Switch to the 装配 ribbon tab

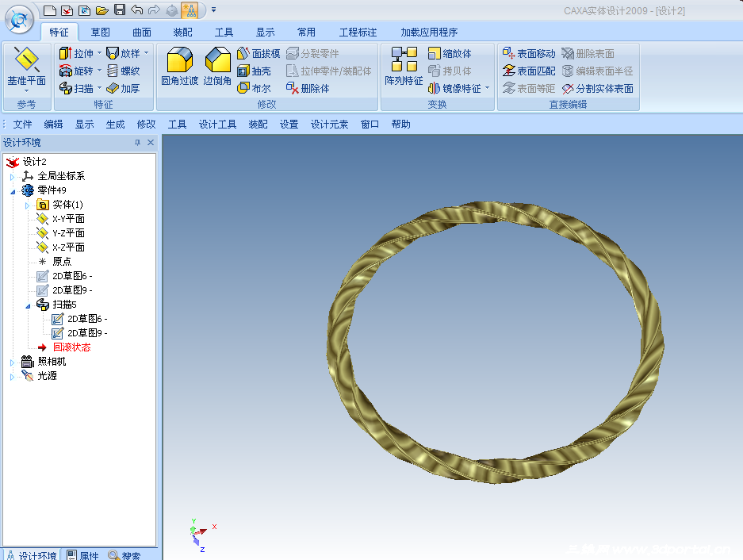pos(183,33)
